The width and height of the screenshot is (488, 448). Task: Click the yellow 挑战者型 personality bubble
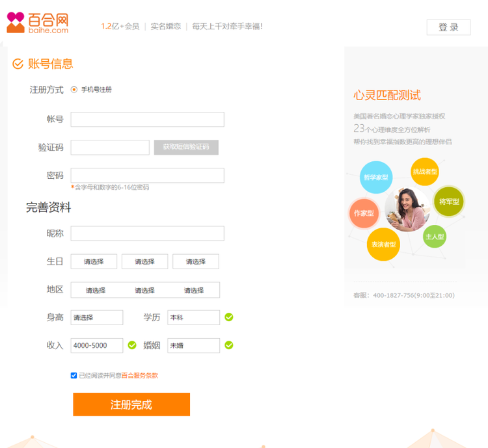[x=425, y=172]
